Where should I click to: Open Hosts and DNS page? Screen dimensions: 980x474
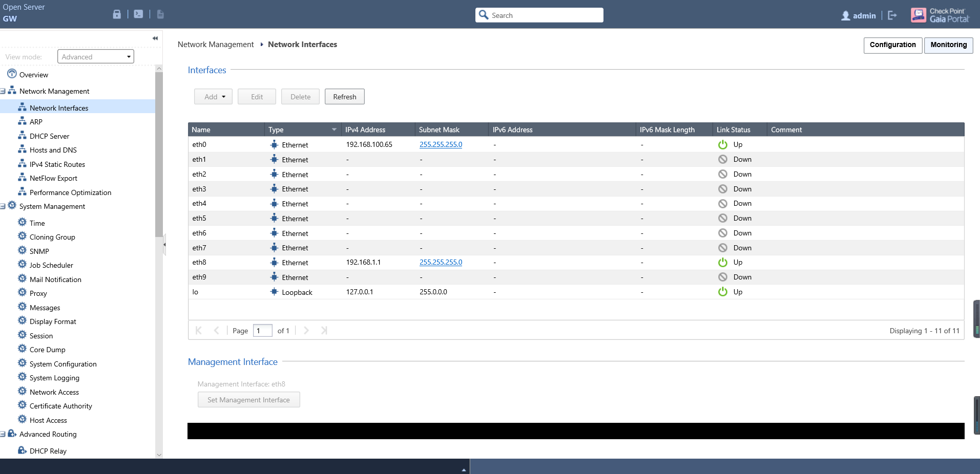click(53, 150)
